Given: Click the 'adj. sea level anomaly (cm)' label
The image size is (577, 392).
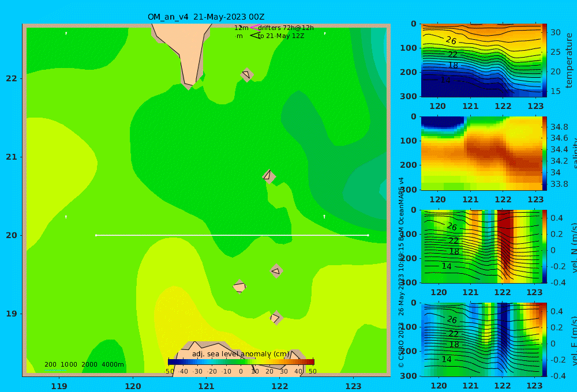Looking at the screenshot, I should click(x=241, y=354).
